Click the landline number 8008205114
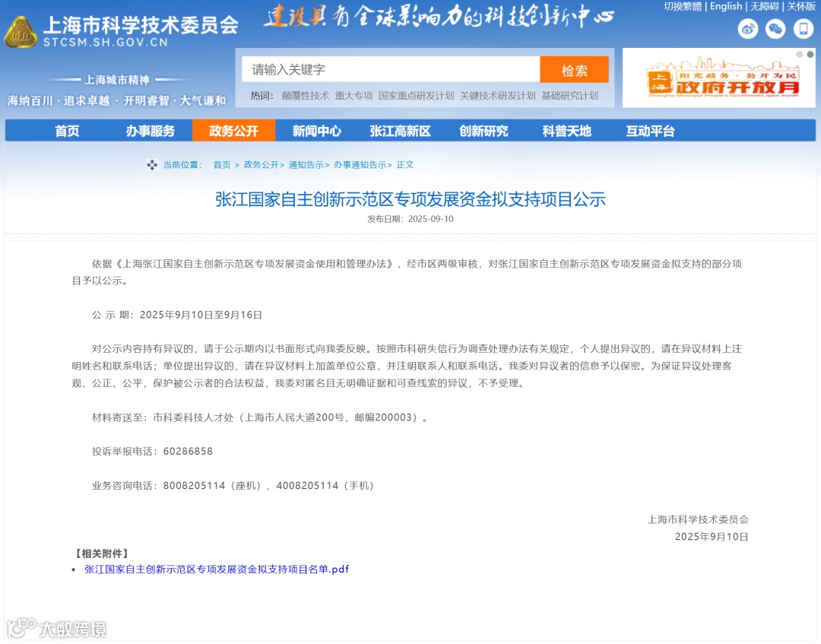 195,486
